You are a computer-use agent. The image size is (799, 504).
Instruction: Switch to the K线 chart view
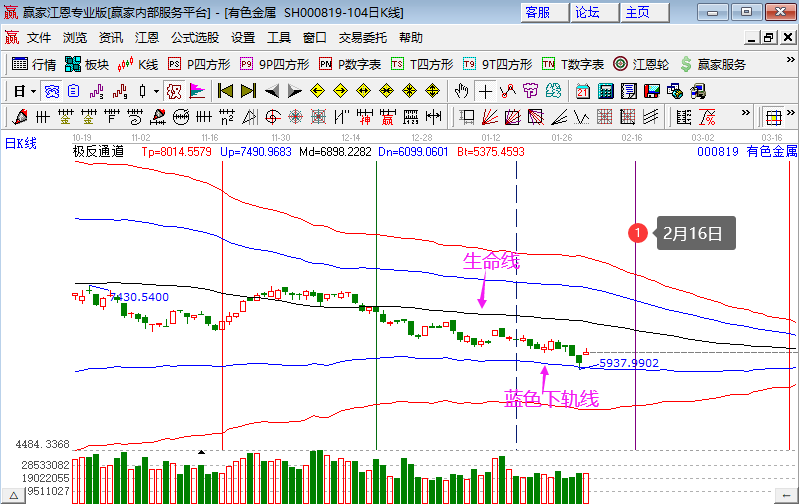[x=138, y=64]
